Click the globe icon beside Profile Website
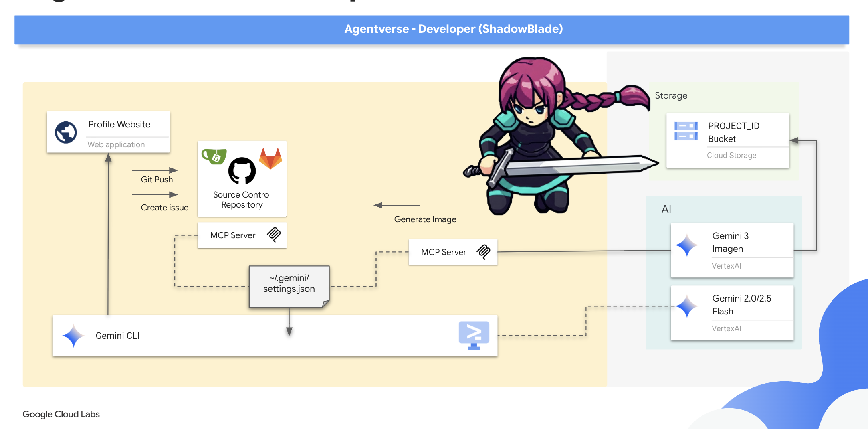Viewport: 868px width, 429px height. click(66, 132)
